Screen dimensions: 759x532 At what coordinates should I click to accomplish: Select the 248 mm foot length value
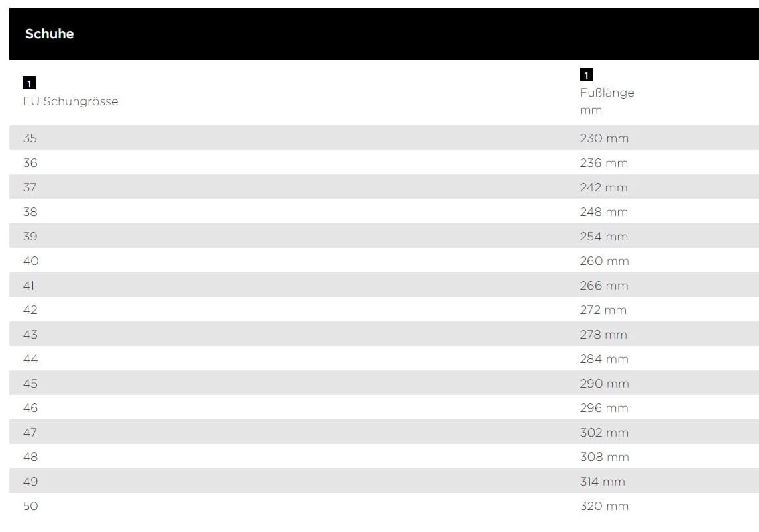click(x=603, y=212)
